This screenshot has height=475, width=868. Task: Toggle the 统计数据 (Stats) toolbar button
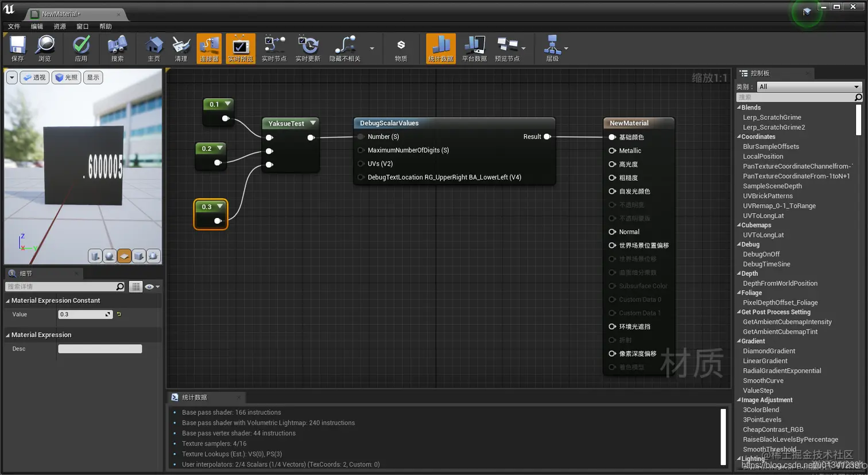(x=441, y=48)
